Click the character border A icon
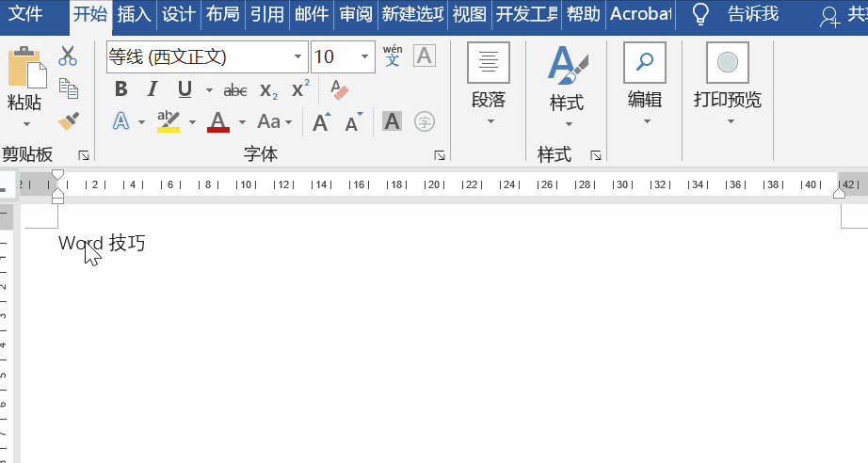The height and width of the screenshot is (463, 868). click(424, 56)
